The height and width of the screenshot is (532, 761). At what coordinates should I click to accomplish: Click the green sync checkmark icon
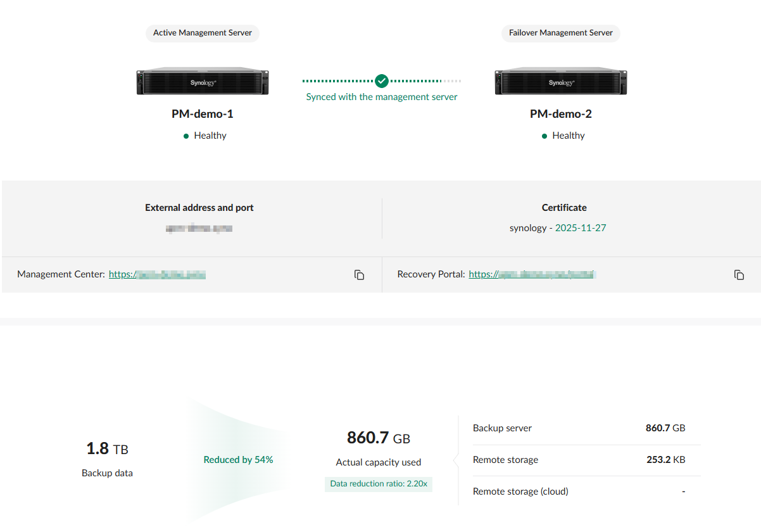coord(381,81)
